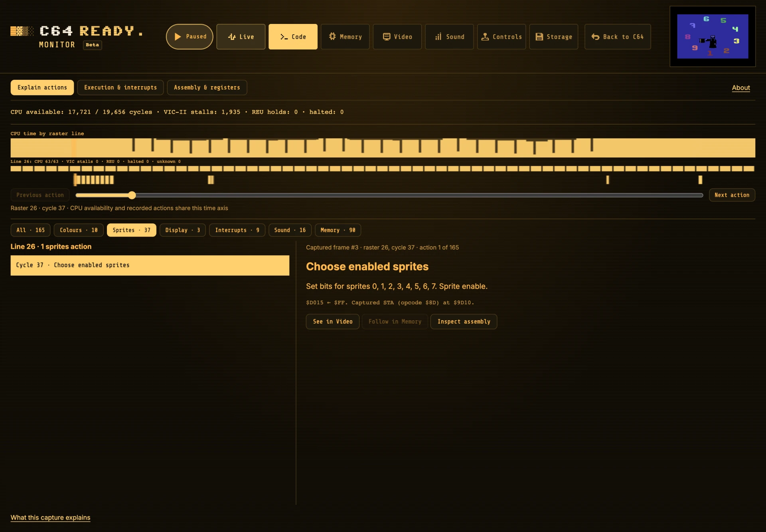Open the Video section
This screenshot has height=532, width=766.
[x=397, y=37]
